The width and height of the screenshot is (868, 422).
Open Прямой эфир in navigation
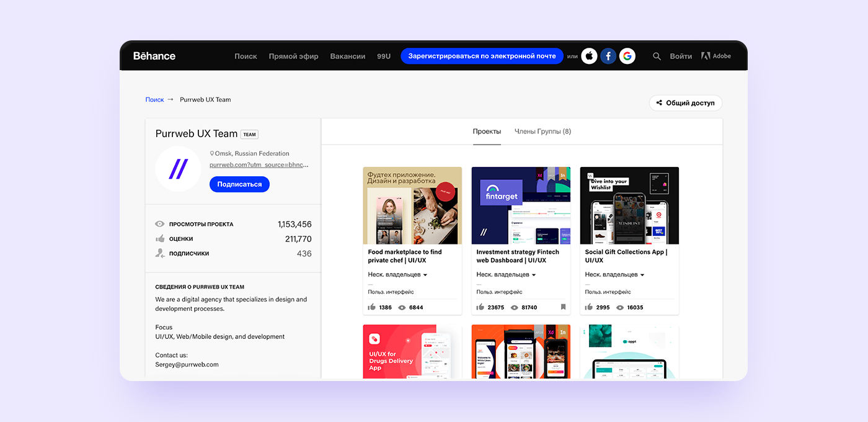(294, 56)
